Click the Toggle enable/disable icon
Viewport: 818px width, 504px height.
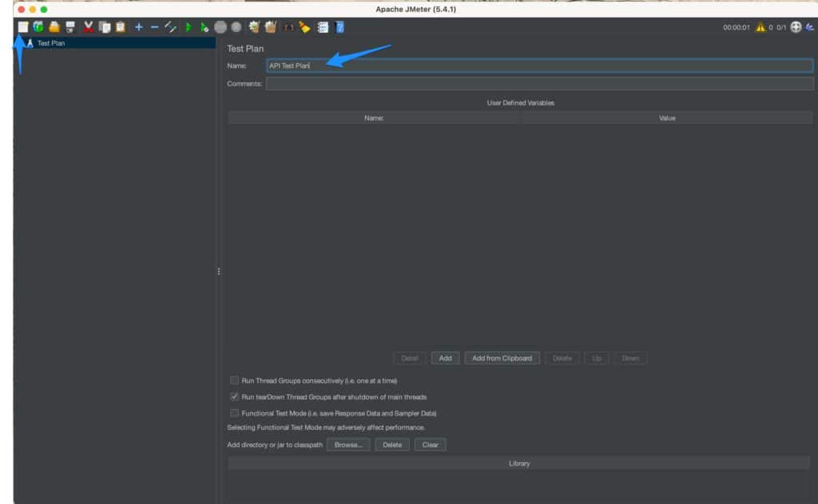point(170,27)
